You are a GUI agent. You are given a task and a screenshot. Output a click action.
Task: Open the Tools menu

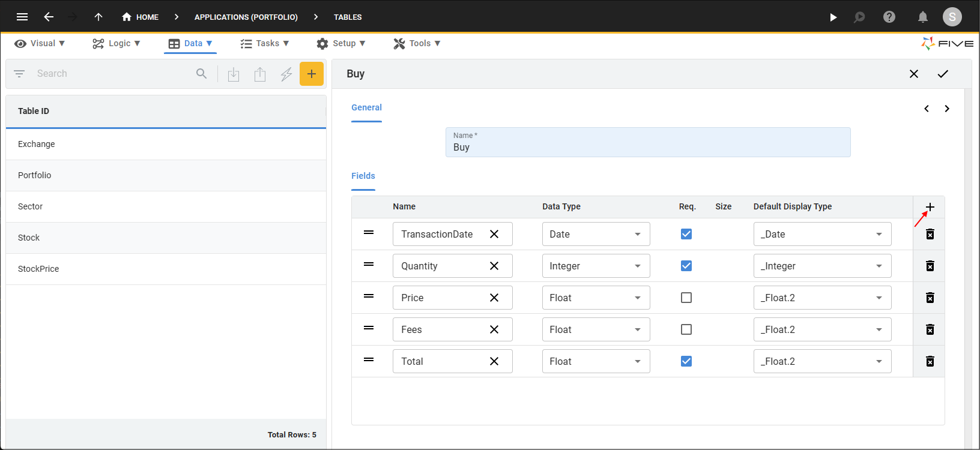click(417, 43)
